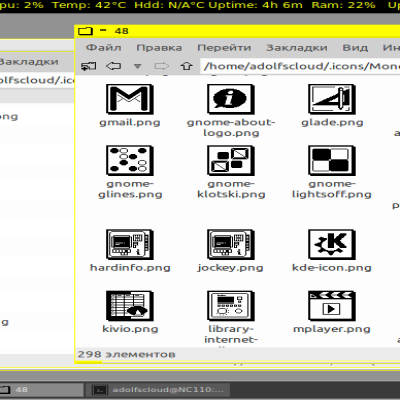Screen dimensions: 400x400
Task: Click the glade.png file name
Action: click(x=332, y=122)
